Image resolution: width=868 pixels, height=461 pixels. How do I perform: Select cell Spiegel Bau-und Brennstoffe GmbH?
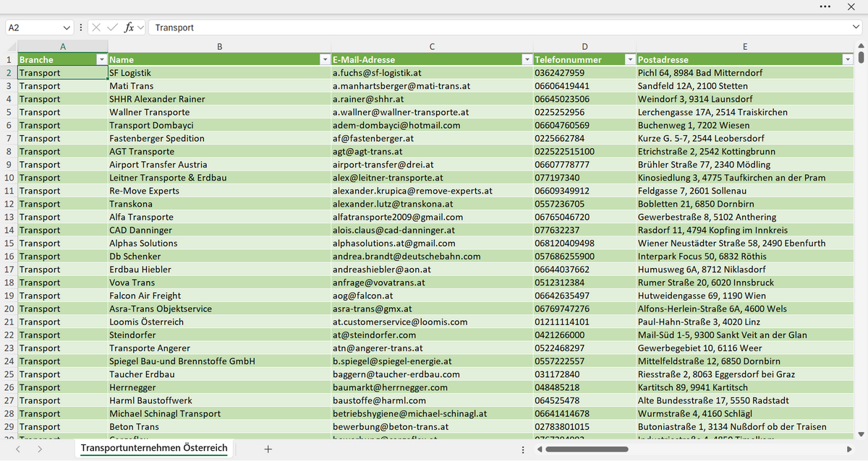pos(219,361)
